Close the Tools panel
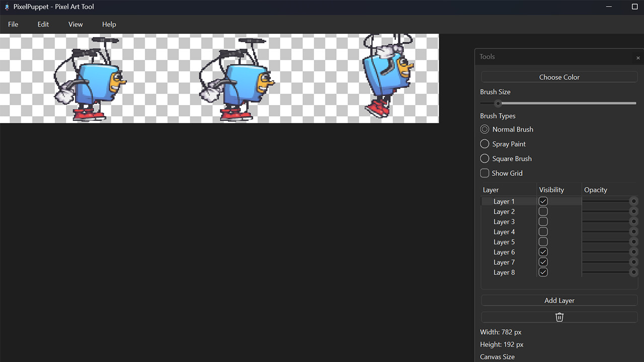 638,58
